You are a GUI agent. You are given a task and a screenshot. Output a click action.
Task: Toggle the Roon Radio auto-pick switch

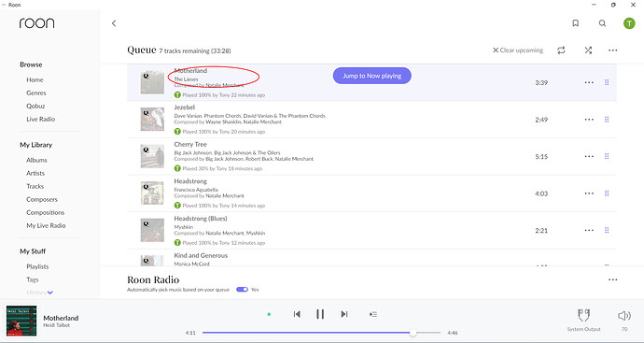[x=243, y=290]
